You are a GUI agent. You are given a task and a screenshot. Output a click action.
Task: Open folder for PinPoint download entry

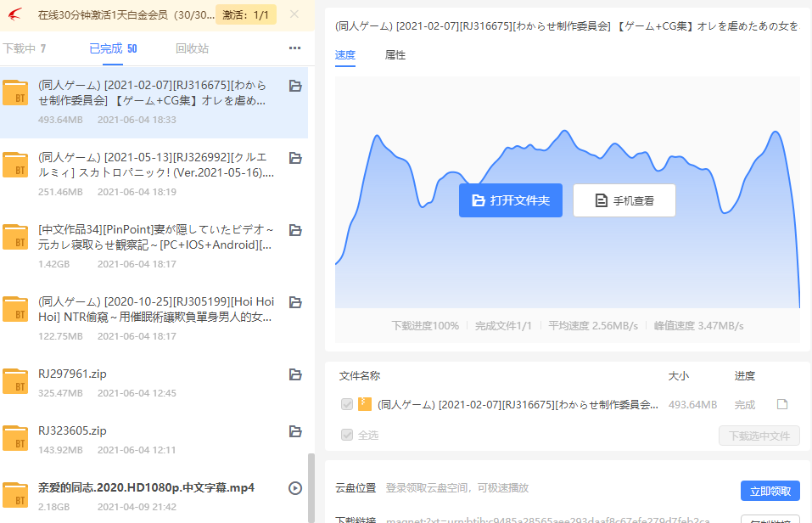[x=295, y=230]
